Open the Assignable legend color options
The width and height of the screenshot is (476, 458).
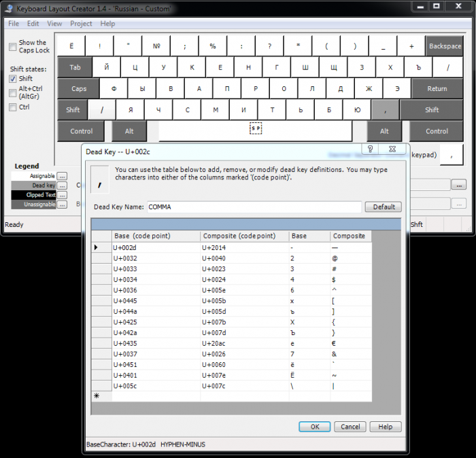coord(62,176)
